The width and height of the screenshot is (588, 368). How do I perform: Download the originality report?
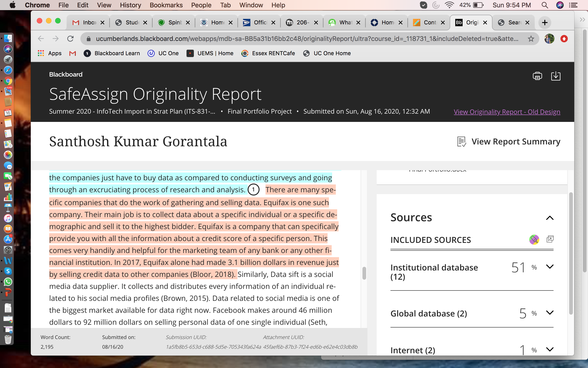[556, 76]
